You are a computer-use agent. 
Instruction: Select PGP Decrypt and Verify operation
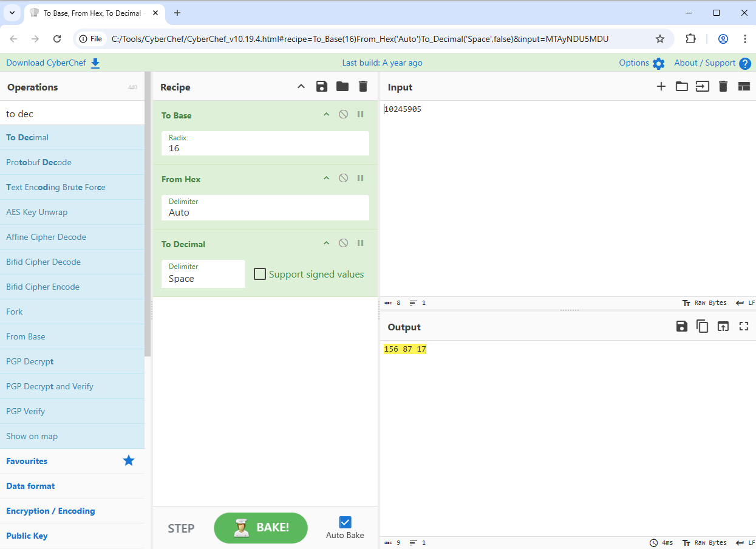72,386
